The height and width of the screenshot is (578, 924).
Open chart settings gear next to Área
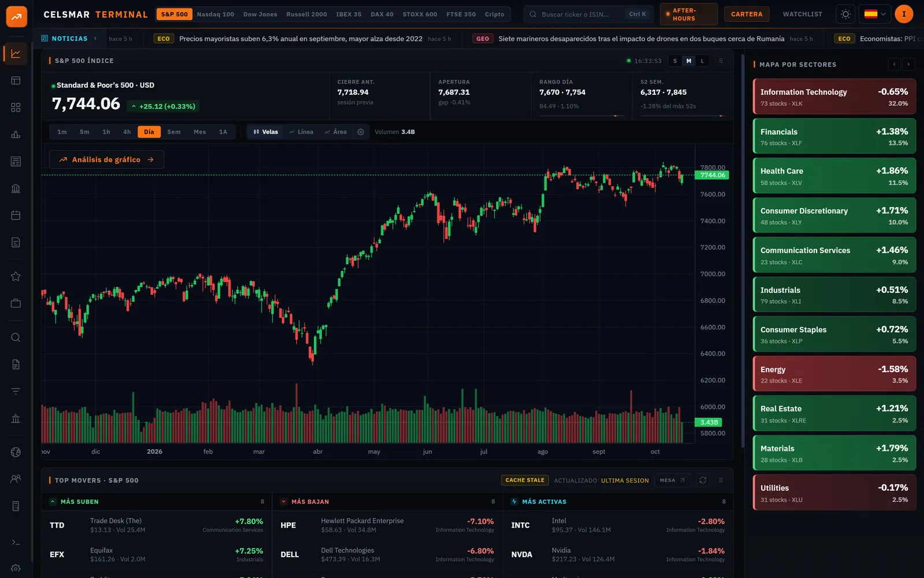361,132
